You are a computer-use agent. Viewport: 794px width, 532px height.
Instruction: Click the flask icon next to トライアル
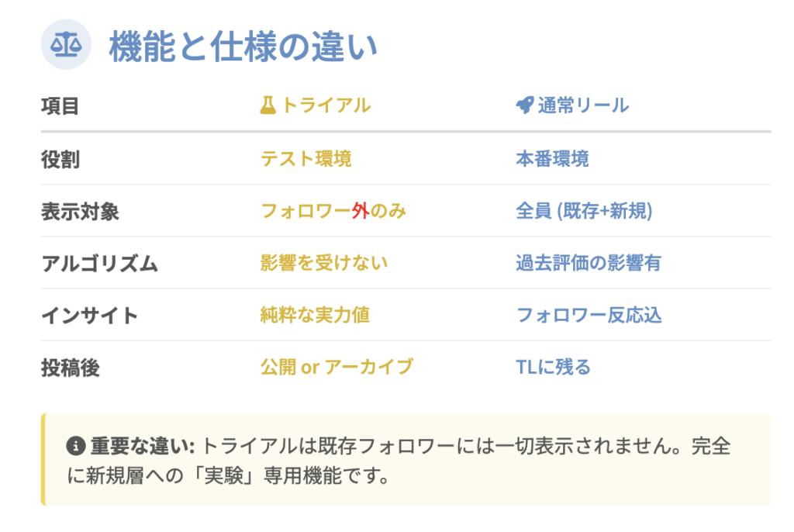click(x=268, y=105)
